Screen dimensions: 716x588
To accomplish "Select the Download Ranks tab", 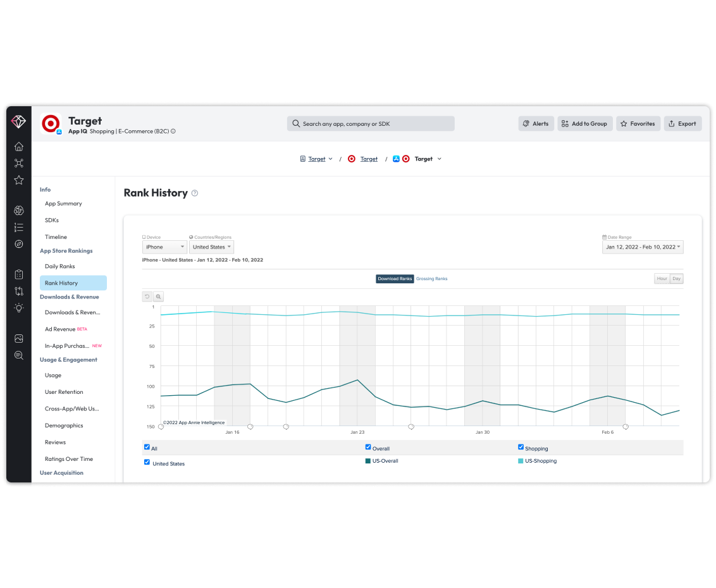I will coord(395,279).
